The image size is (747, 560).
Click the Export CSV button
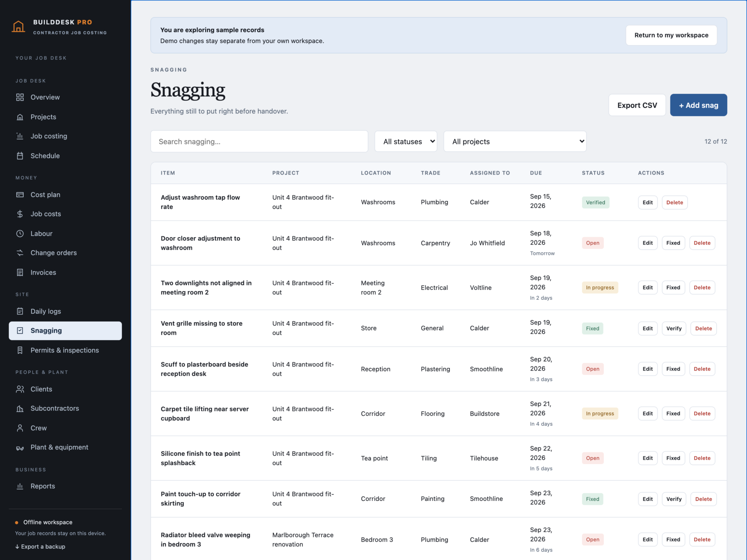[637, 105]
